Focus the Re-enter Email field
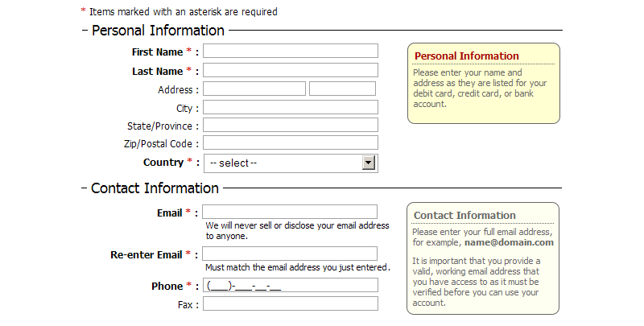 click(x=291, y=254)
